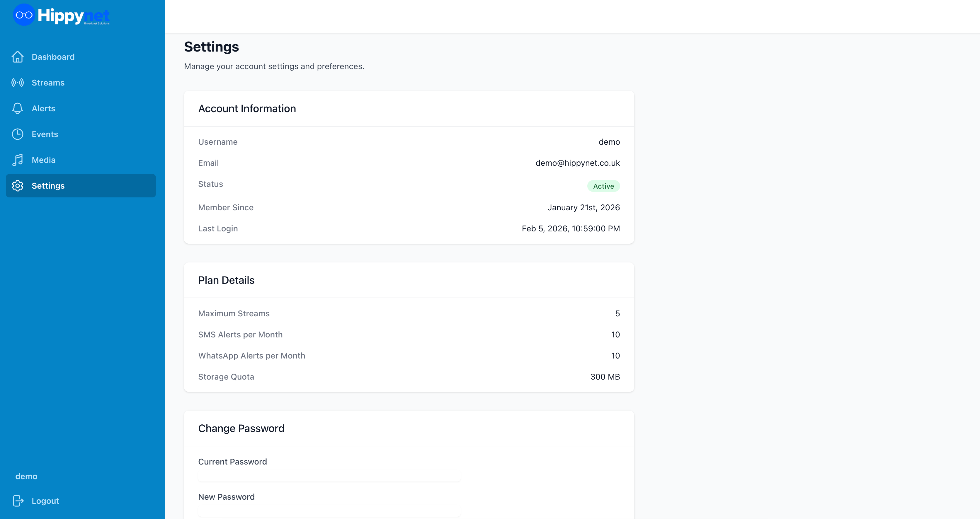The image size is (980, 519).
Task: Click the Logout door icon
Action: click(18, 501)
